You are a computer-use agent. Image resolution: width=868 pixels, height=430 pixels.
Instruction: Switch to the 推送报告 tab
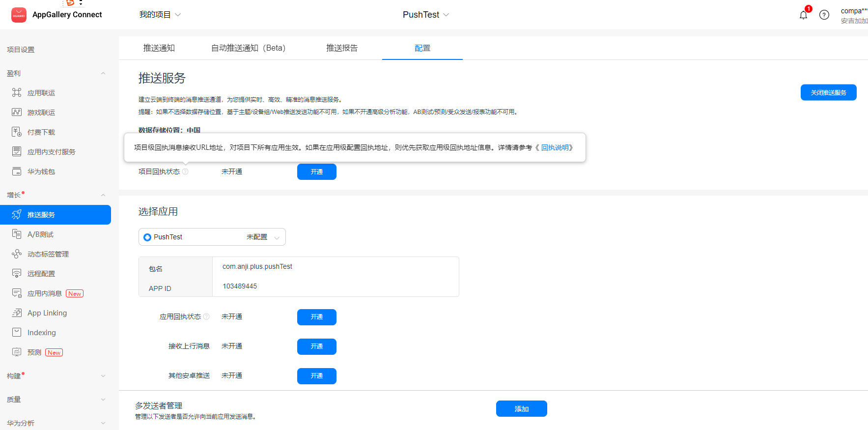342,48
